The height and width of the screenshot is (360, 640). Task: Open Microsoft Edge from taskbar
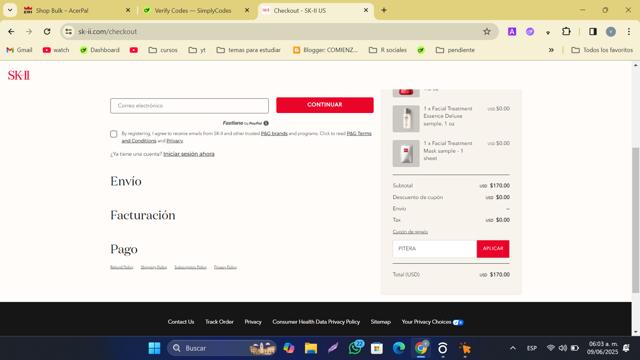[399, 348]
